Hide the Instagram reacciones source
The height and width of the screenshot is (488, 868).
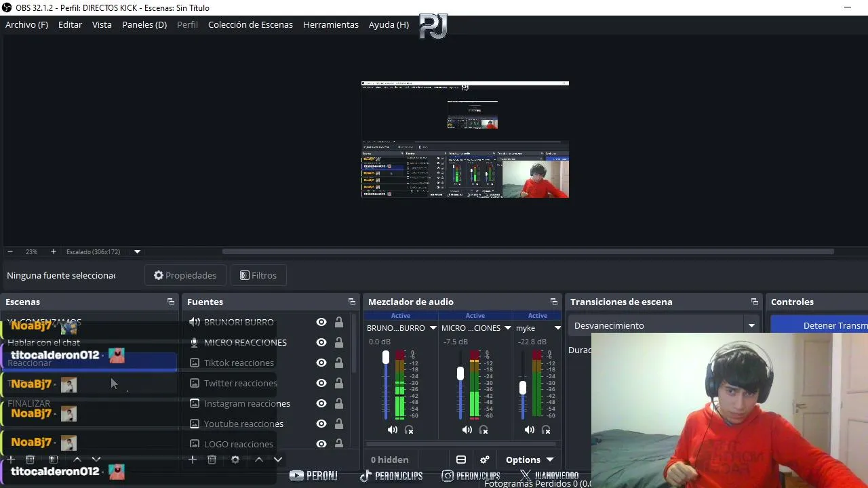point(321,403)
